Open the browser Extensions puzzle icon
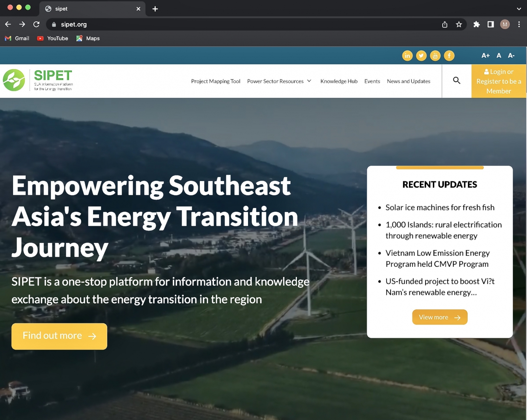Screen dimensions: 527x420 (x=476, y=24)
